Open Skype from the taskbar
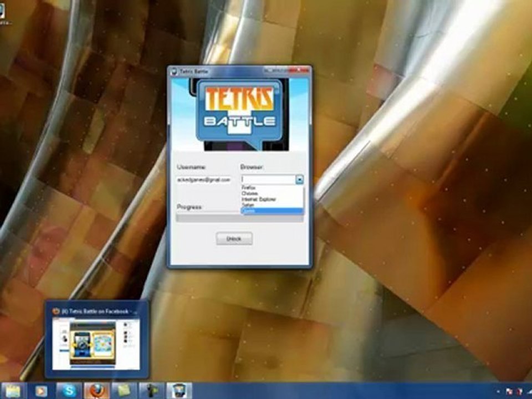 click(69, 391)
